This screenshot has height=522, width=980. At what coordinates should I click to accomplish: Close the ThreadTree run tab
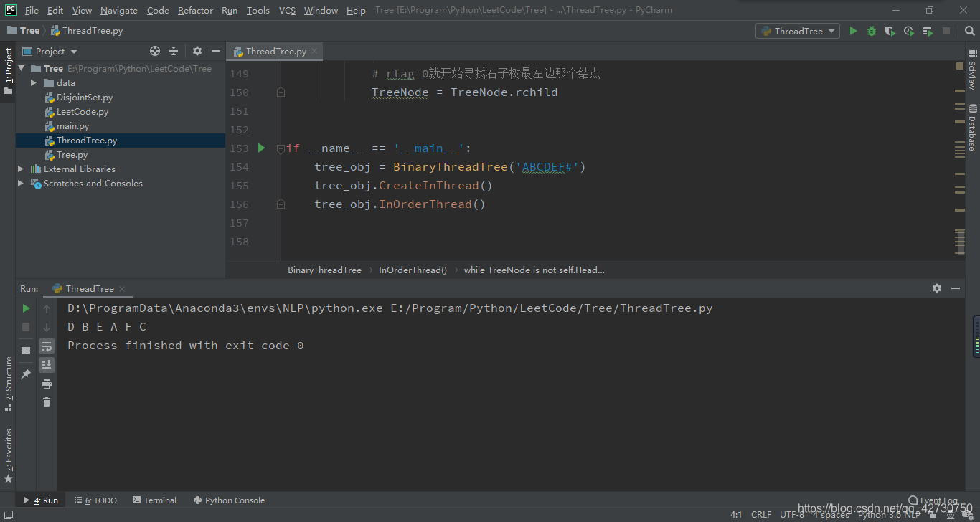coord(122,289)
